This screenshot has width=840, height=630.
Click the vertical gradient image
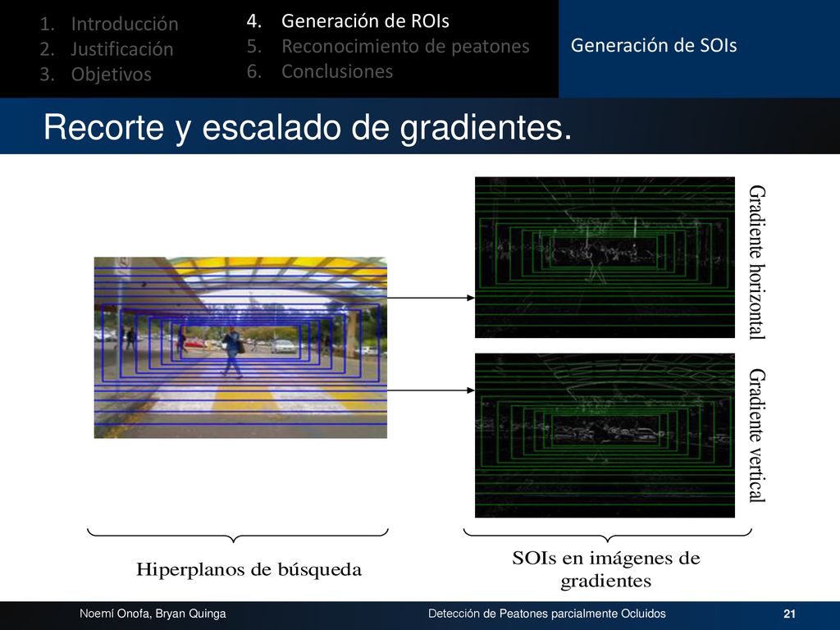tap(605, 436)
